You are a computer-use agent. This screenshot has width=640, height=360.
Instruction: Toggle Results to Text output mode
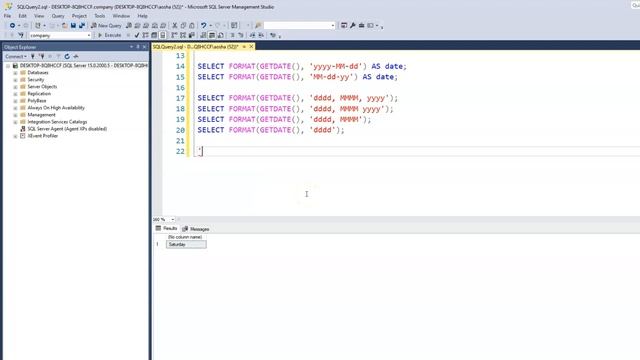tap(203, 36)
